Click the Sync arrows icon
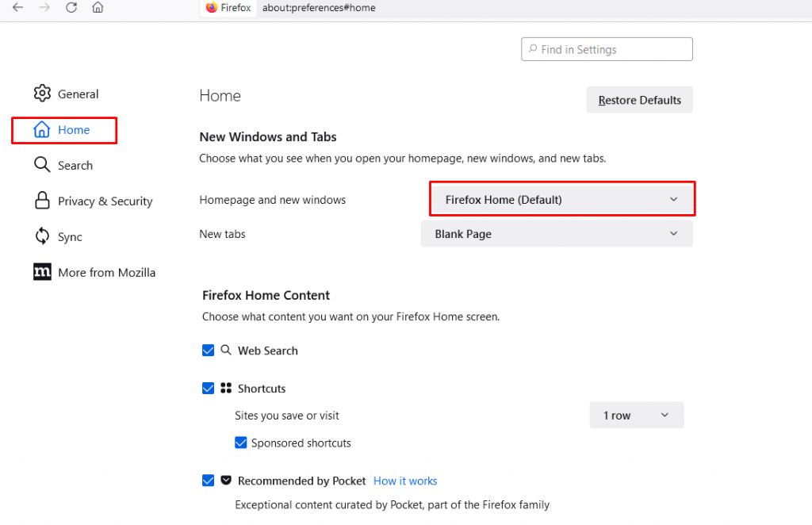 coord(42,236)
